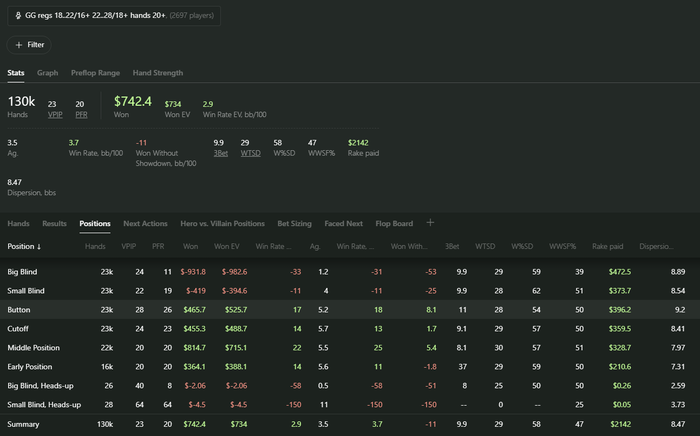Click the $2142 Rake paid stat

[x=358, y=143]
